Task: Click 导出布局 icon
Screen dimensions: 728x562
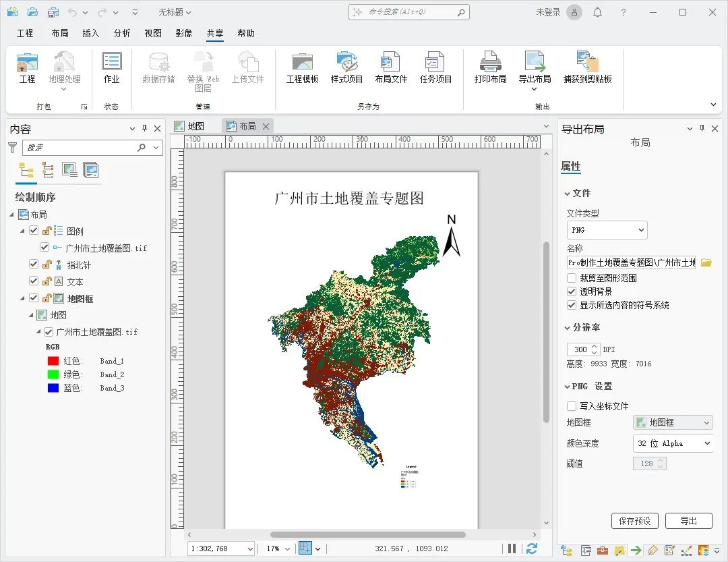Action: (535, 62)
